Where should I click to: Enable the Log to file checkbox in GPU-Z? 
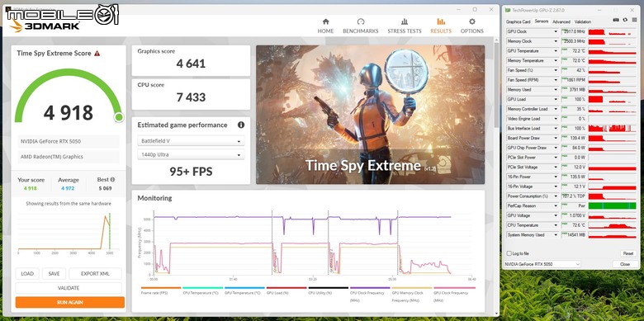(x=509, y=253)
